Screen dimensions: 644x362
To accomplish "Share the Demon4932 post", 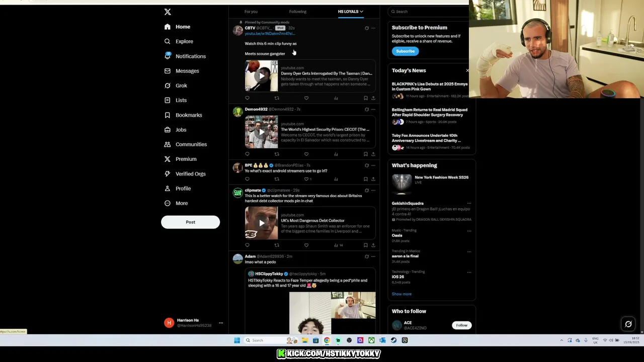I will pos(373,154).
